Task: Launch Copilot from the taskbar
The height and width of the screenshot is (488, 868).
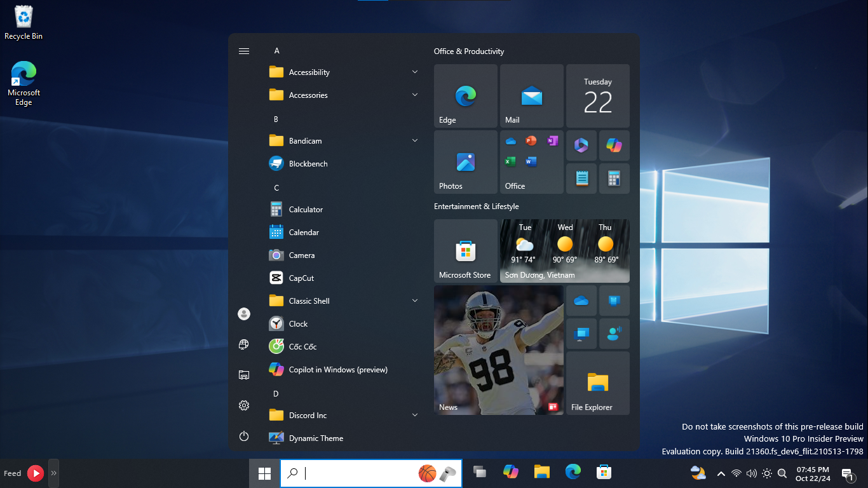Action: [510, 472]
